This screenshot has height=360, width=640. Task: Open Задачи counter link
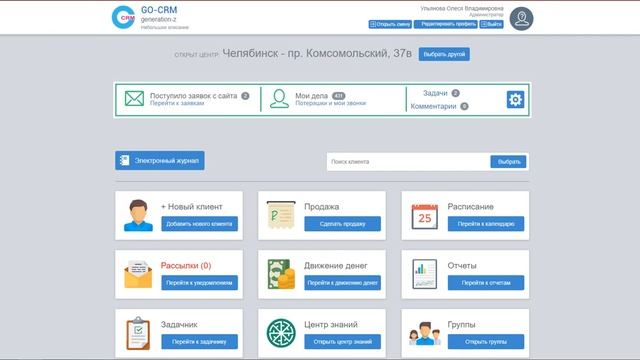[435, 93]
